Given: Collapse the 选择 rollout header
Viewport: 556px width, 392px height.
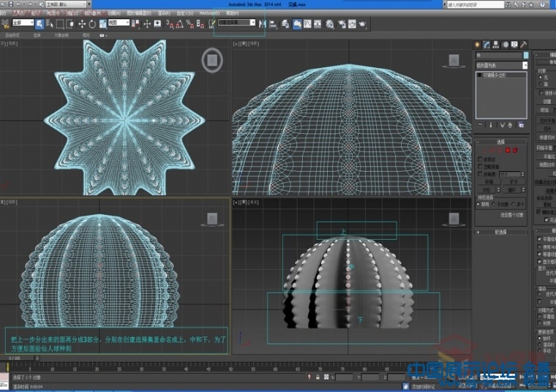Looking at the screenshot, I should (x=500, y=142).
